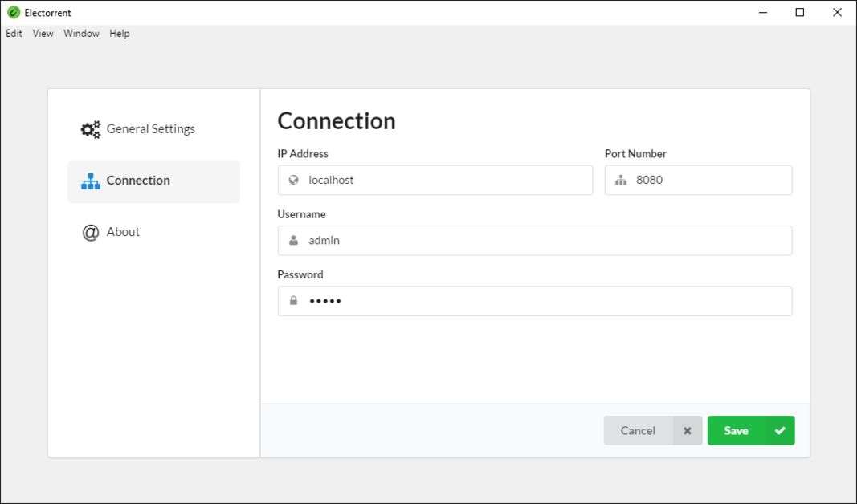The width and height of the screenshot is (857, 504).
Task: Click the General Settings gears icon
Action: coord(91,129)
